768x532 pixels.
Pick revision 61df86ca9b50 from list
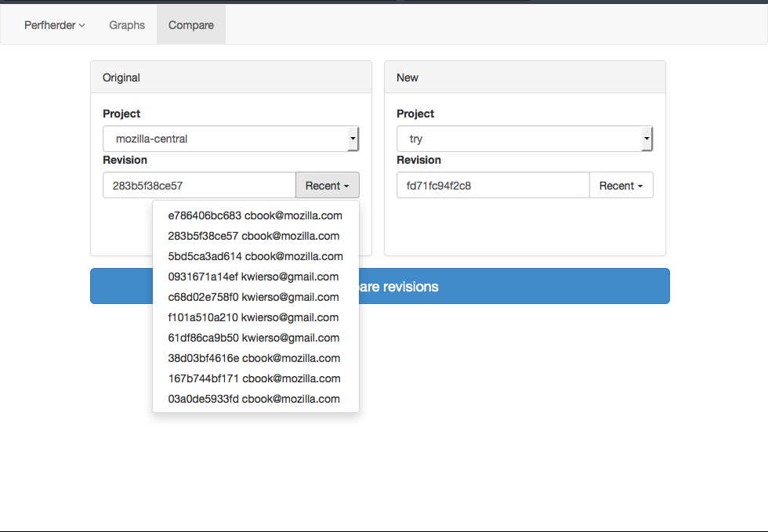pos(253,338)
